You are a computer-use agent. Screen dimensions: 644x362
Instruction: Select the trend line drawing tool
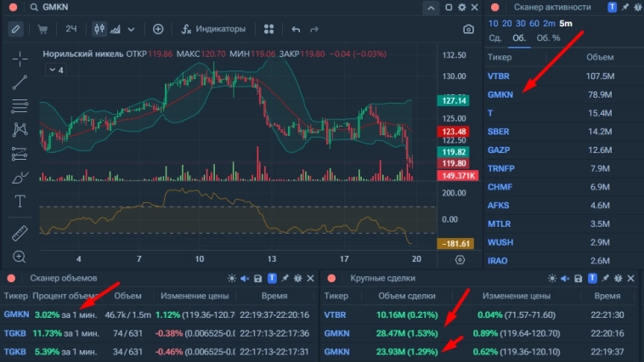pos(19,82)
